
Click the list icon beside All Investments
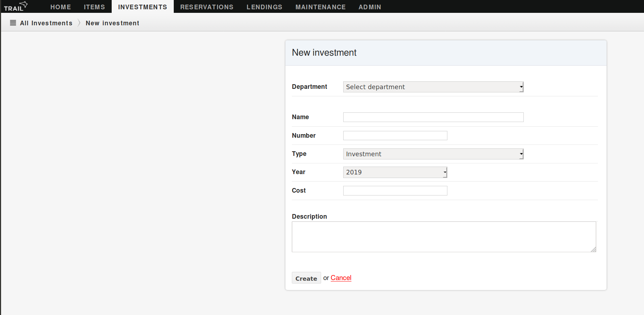13,23
